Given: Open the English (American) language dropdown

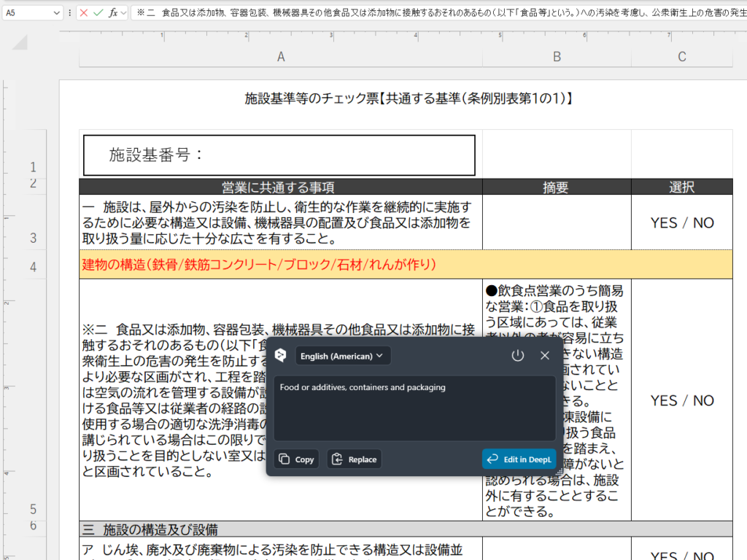Looking at the screenshot, I should point(343,356).
